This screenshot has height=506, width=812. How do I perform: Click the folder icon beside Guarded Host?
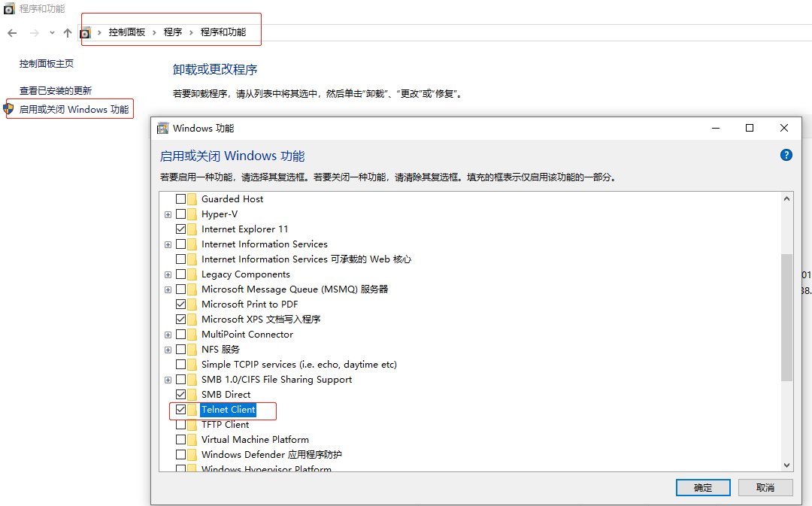tap(192, 199)
